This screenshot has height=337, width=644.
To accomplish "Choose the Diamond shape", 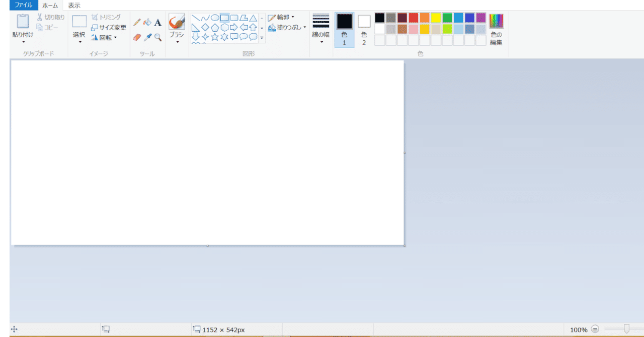I will pos(205,27).
